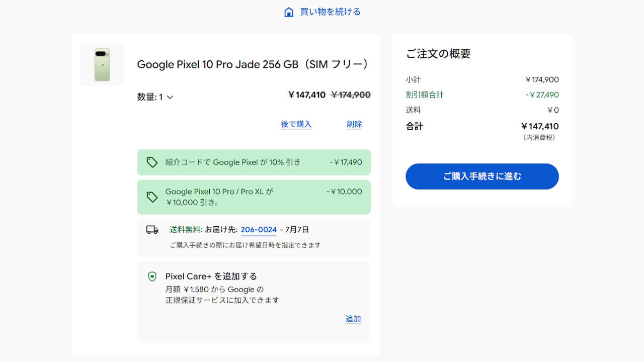Change delivery postal code 206-0024
The height and width of the screenshot is (362, 644).
point(259,230)
